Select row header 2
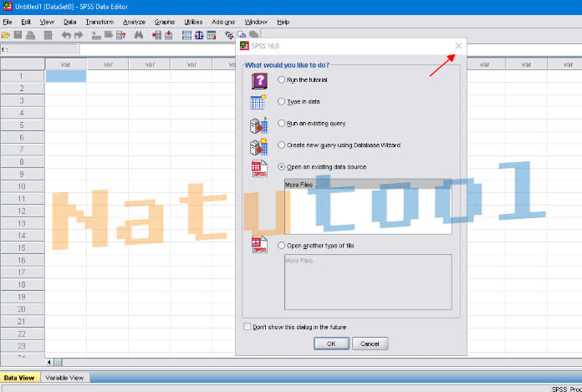The height and width of the screenshot is (392, 582). click(23, 89)
